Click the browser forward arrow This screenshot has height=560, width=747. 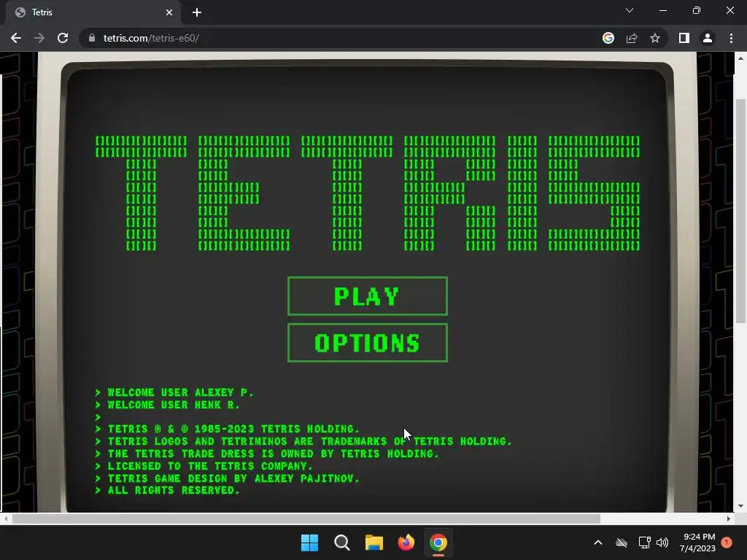pos(39,38)
